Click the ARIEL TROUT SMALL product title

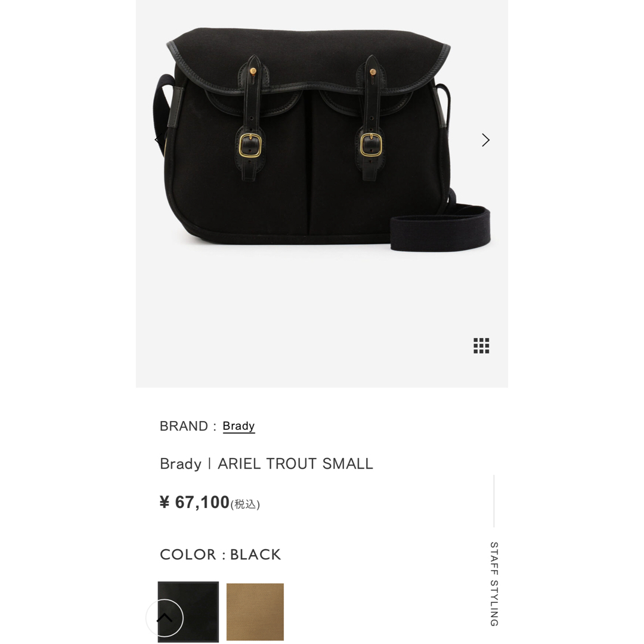click(x=295, y=464)
